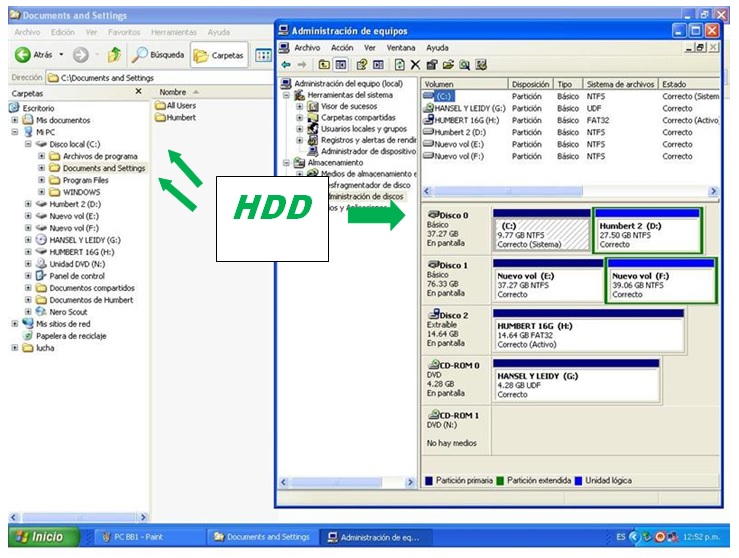The image size is (739, 558).
Task: Toggle the Carpetas folders pane button
Action: point(219,55)
